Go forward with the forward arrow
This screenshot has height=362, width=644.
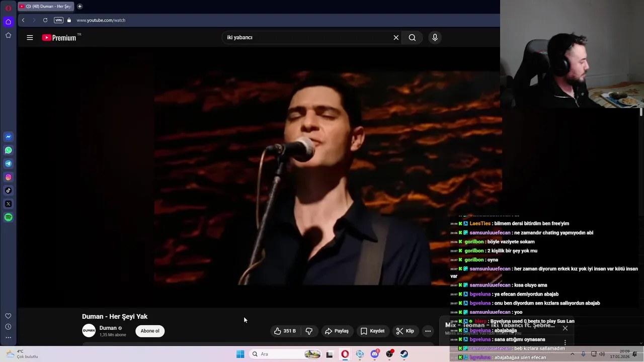click(34, 20)
